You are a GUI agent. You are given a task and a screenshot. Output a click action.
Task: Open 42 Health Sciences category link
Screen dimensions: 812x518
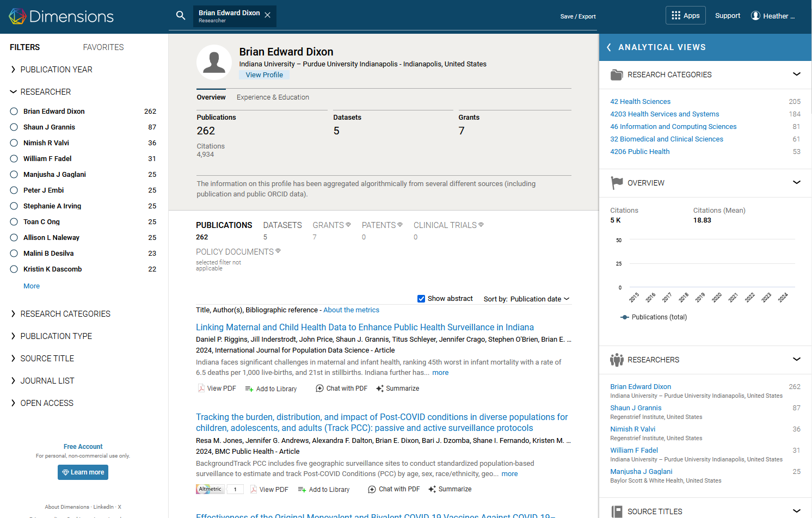640,102
